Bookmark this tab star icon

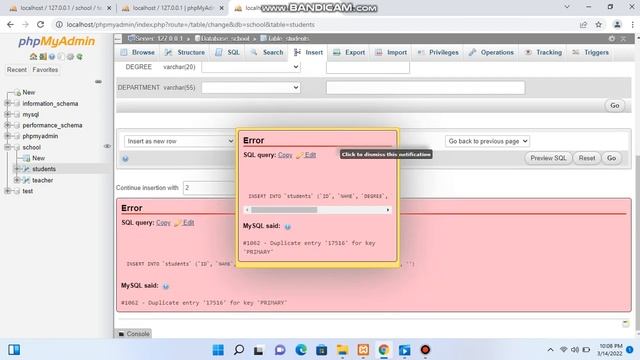(x=598, y=24)
